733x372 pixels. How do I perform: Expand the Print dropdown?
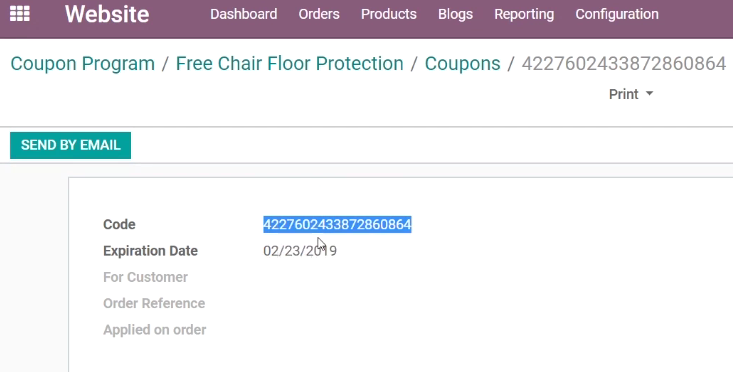pos(631,94)
